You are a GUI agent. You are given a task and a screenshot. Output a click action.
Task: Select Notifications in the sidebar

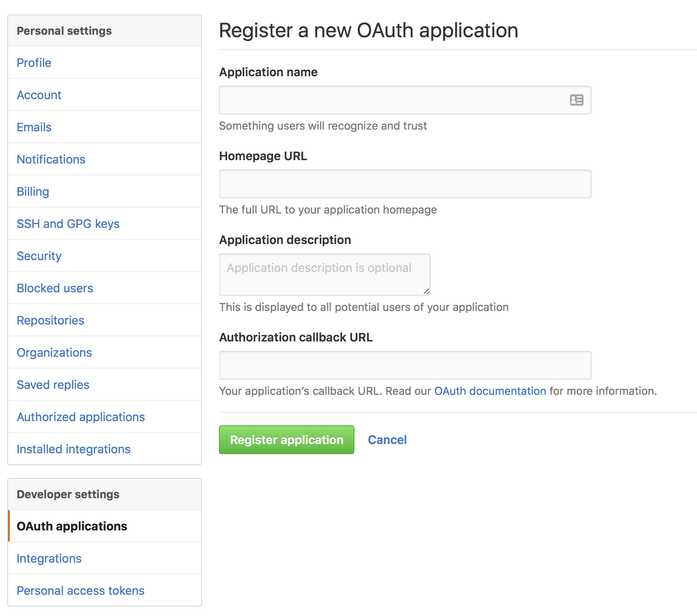tap(51, 159)
